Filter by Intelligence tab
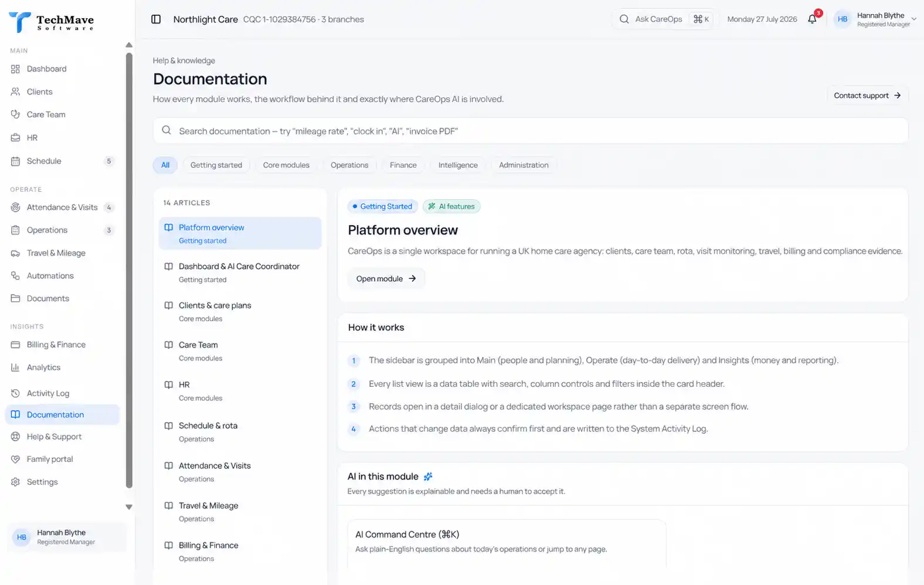This screenshot has width=924, height=585. click(458, 165)
